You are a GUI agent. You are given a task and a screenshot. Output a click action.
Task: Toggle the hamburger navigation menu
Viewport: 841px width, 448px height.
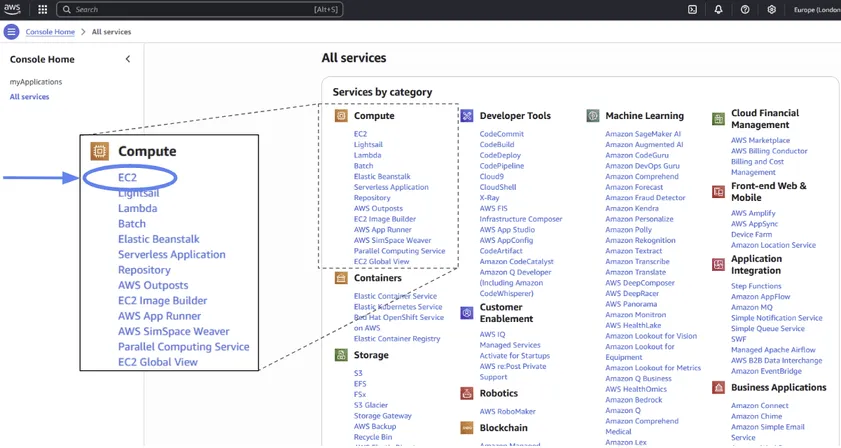point(11,32)
